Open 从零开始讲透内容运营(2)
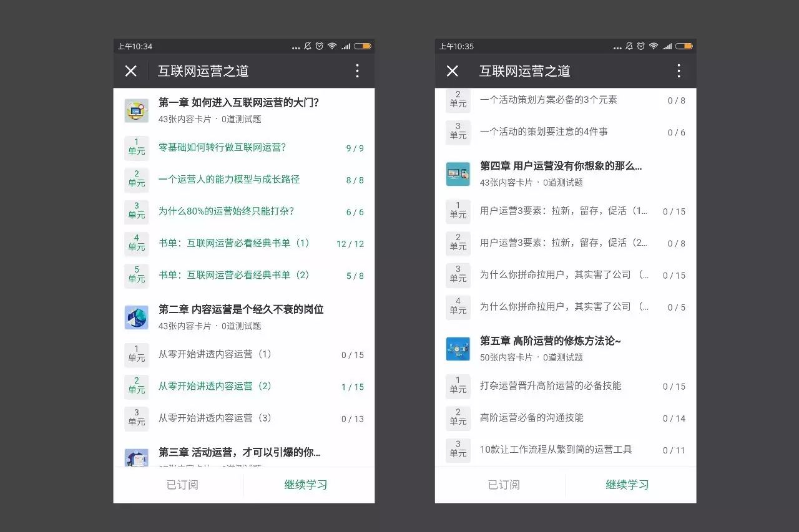This screenshot has width=799, height=532. [x=244, y=387]
